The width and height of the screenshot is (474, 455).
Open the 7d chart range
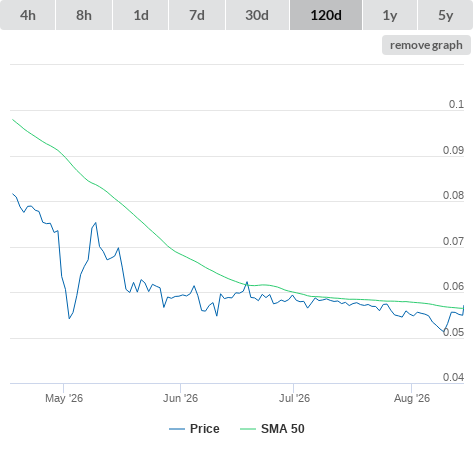click(x=197, y=15)
